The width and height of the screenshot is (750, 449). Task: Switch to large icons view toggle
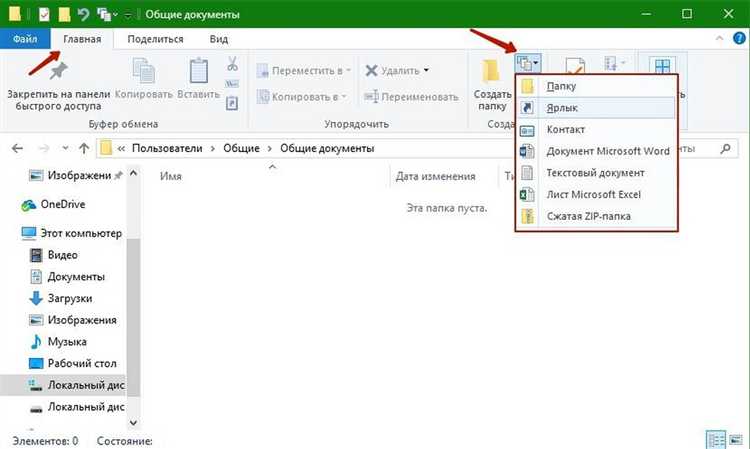coord(737,440)
